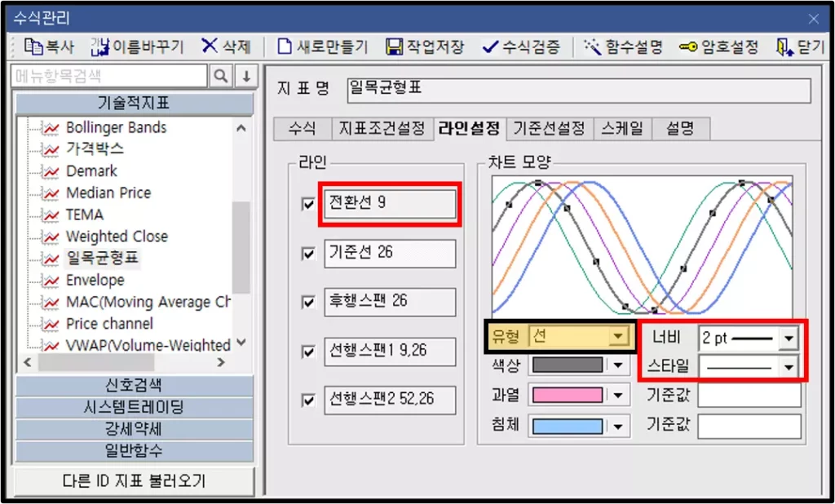The height and width of the screenshot is (504, 835).
Task: Click the Demark chart icon
Action: click(51, 171)
